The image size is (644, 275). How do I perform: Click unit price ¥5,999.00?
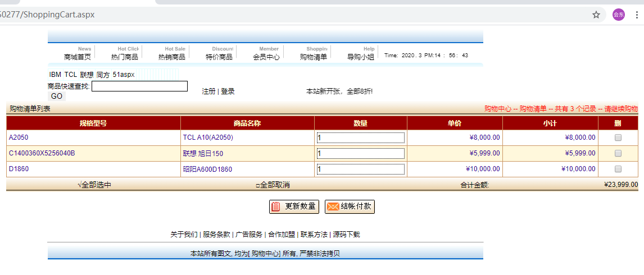[484, 153]
